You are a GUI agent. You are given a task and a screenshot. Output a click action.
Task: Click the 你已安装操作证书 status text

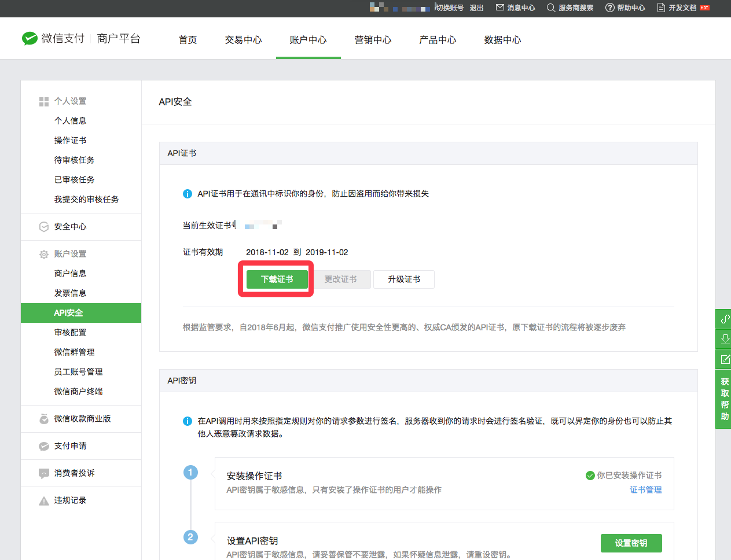click(x=630, y=476)
